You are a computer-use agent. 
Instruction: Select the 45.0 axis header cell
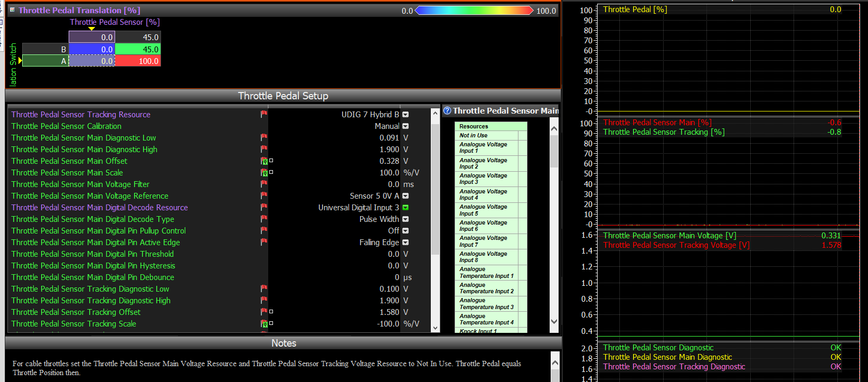[138, 37]
